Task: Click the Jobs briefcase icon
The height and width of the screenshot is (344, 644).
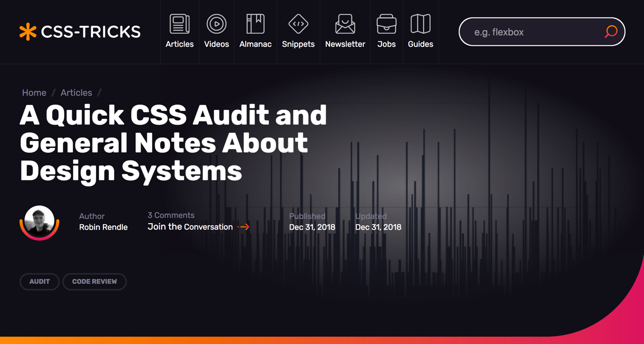Action: pyautogui.click(x=386, y=24)
